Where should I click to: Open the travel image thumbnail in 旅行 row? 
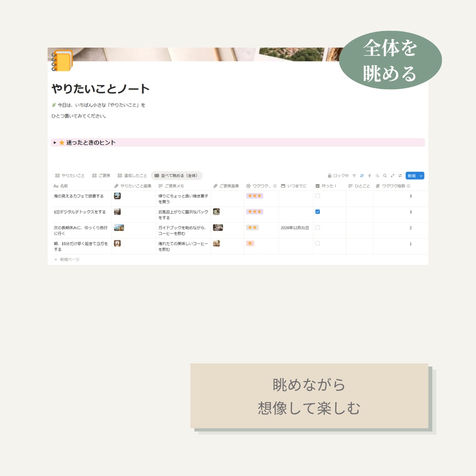tap(119, 227)
